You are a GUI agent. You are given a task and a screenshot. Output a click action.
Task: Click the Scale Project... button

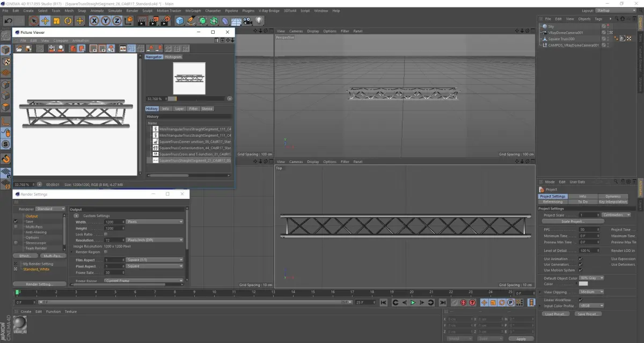click(x=573, y=221)
